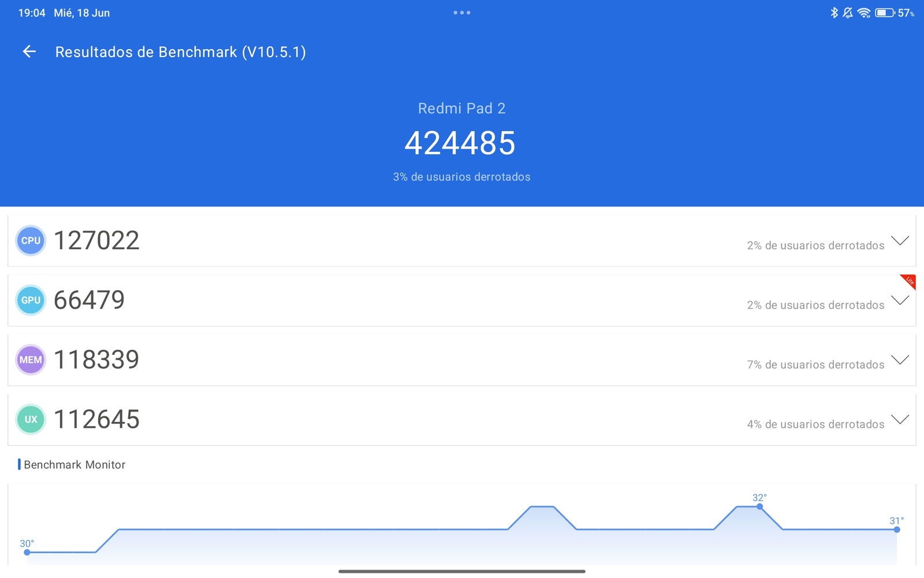Tap the total score 424485
Screen dimensions: 924x578
[x=460, y=143]
